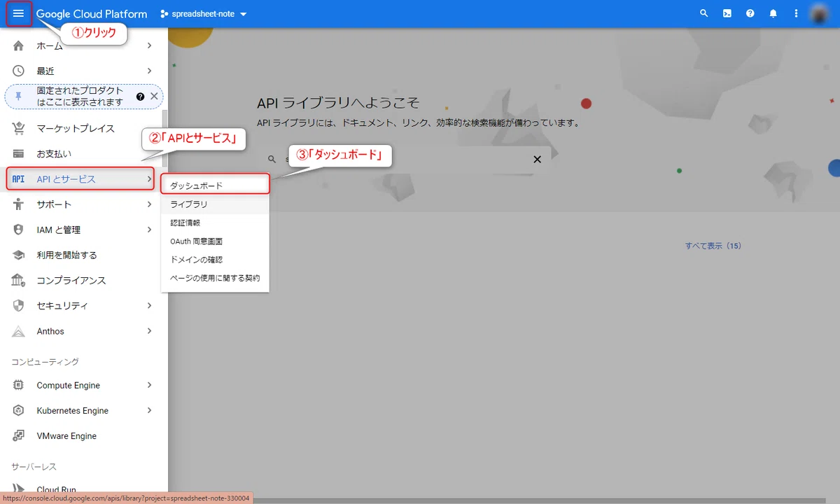Select 認証情報 in the submenu
Image resolution: width=840 pixels, height=504 pixels.
pyautogui.click(x=215, y=223)
